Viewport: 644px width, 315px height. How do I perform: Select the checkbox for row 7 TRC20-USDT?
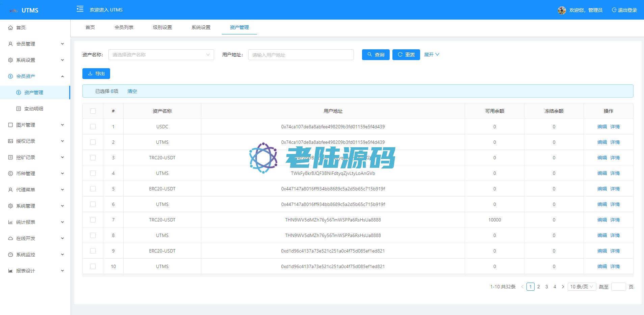(93, 220)
